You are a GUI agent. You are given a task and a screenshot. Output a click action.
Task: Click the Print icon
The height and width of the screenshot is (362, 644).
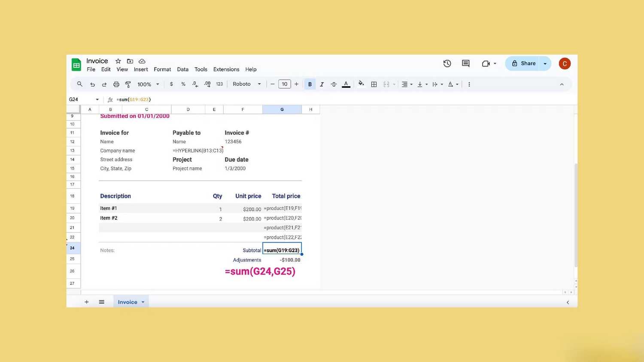click(116, 84)
